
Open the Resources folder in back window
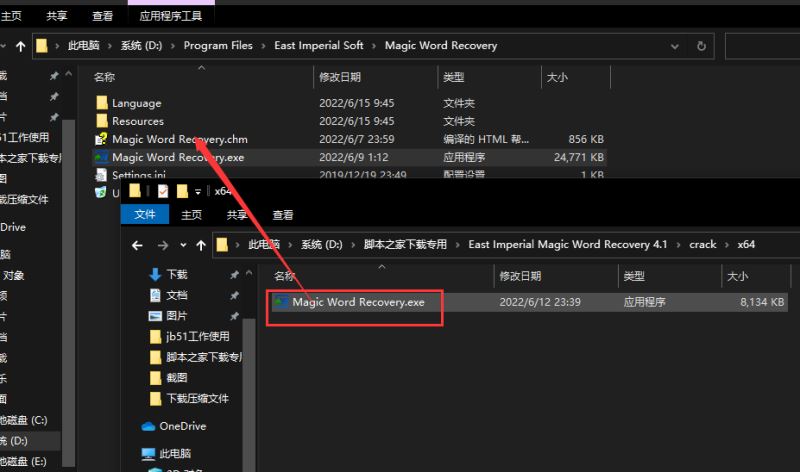coord(138,121)
